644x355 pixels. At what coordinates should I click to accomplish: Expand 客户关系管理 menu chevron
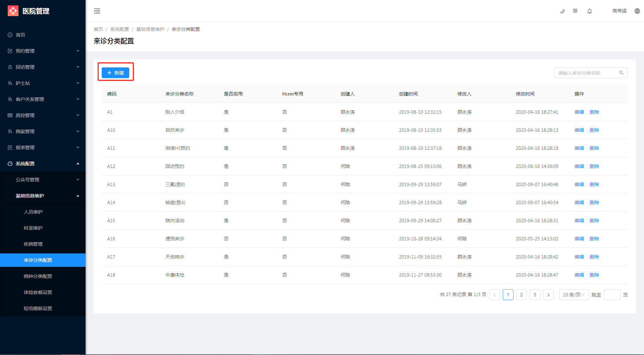coord(78,99)
